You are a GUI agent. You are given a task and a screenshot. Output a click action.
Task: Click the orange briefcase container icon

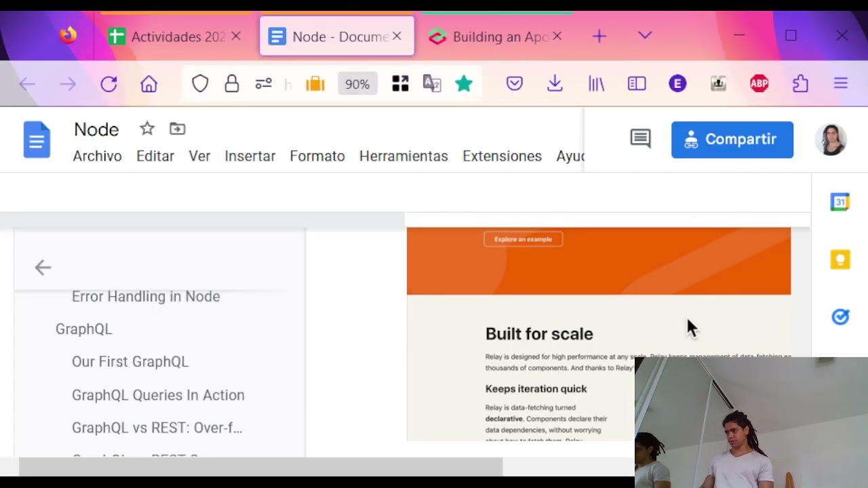[315, 84]
